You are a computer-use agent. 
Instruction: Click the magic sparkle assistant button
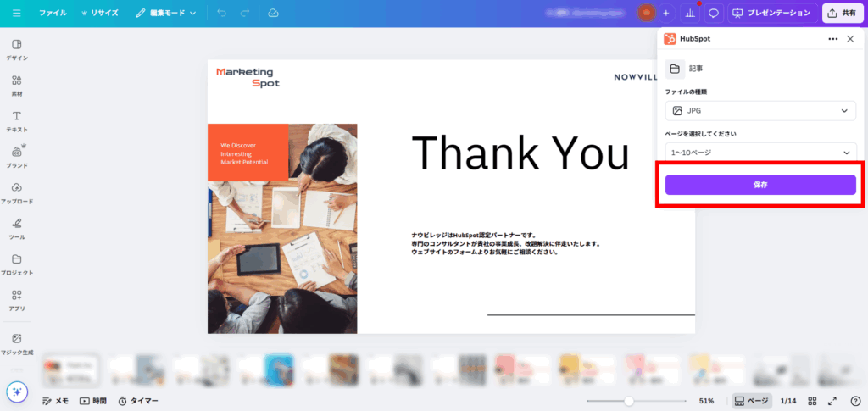tap(17, 392)
